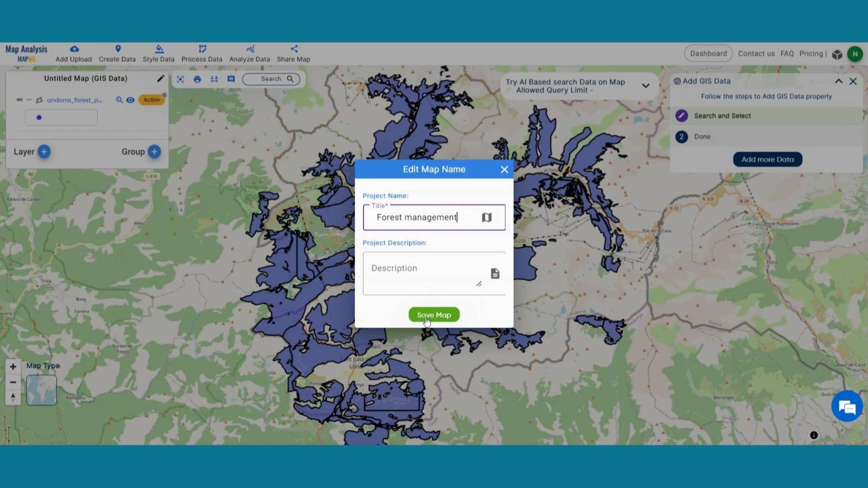Open the Style Data menu

pos(158,54)
